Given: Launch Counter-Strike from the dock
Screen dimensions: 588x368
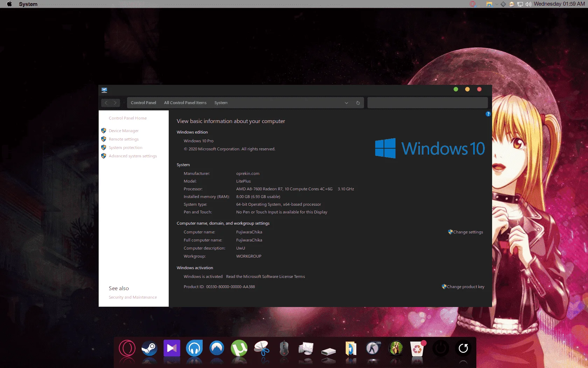Looking at the screenshot, I should 373,348.
